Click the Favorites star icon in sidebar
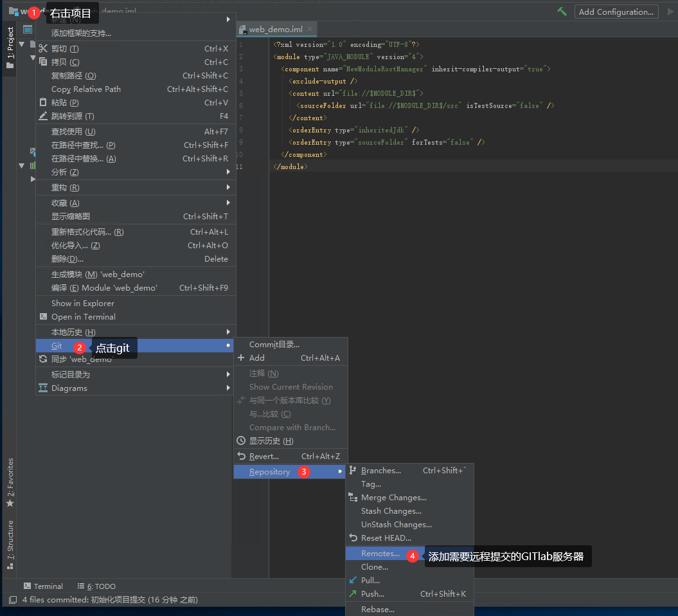 [10, 503]
